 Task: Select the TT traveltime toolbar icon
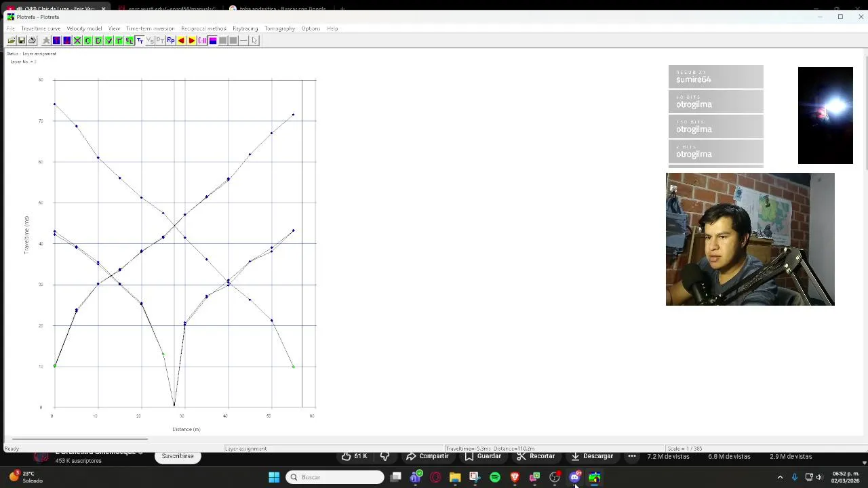point(140,41)
